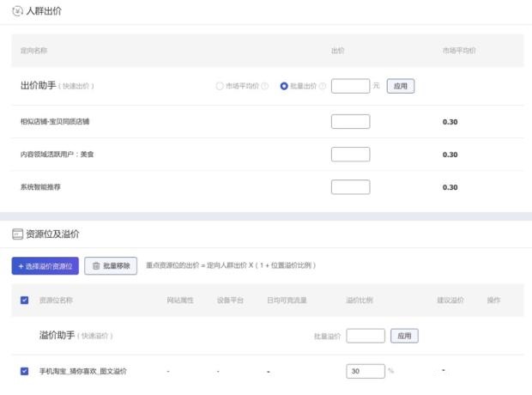Select the 市场平均价 radio option
Image resolution: width=532 pixels, height=395 pixels.
[x=220, y=86]
